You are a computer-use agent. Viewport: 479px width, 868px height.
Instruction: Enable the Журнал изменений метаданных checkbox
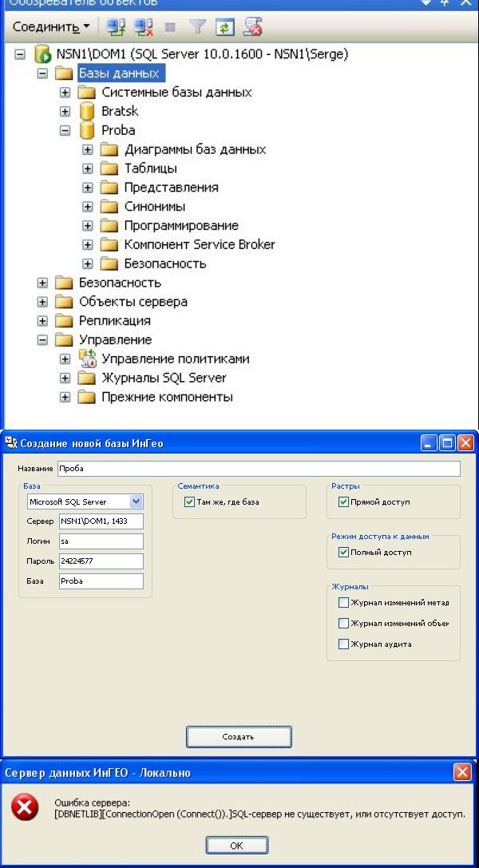point(343,602)
